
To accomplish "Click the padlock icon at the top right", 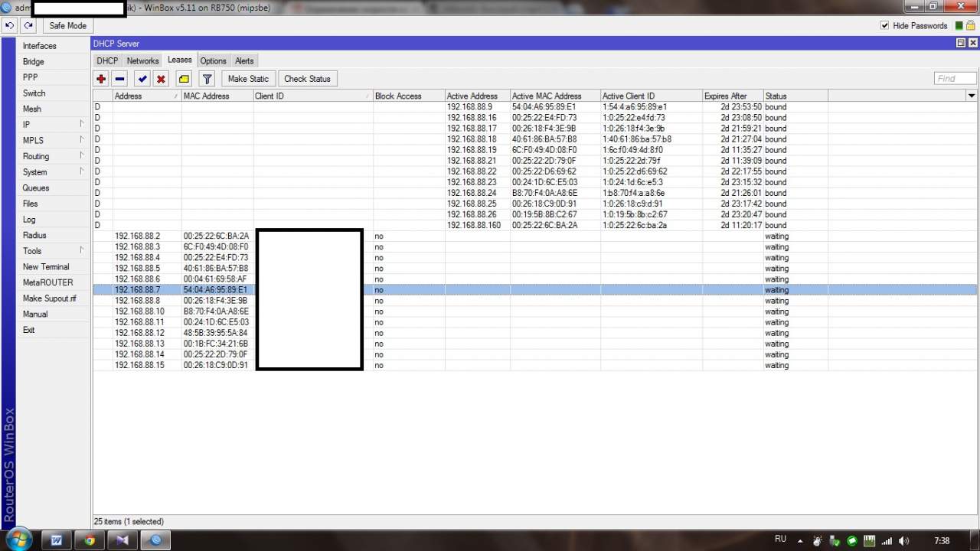I will (970, 25).
